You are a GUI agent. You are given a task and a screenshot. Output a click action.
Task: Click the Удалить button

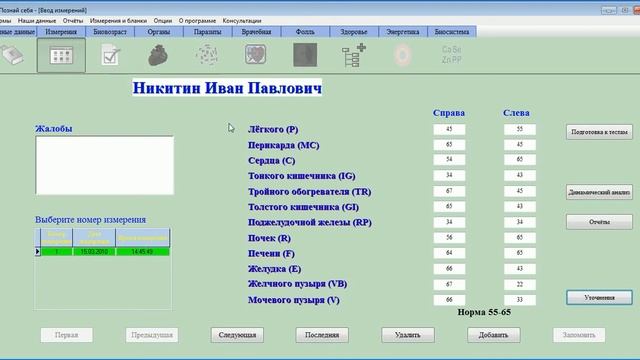coord(408,335)
